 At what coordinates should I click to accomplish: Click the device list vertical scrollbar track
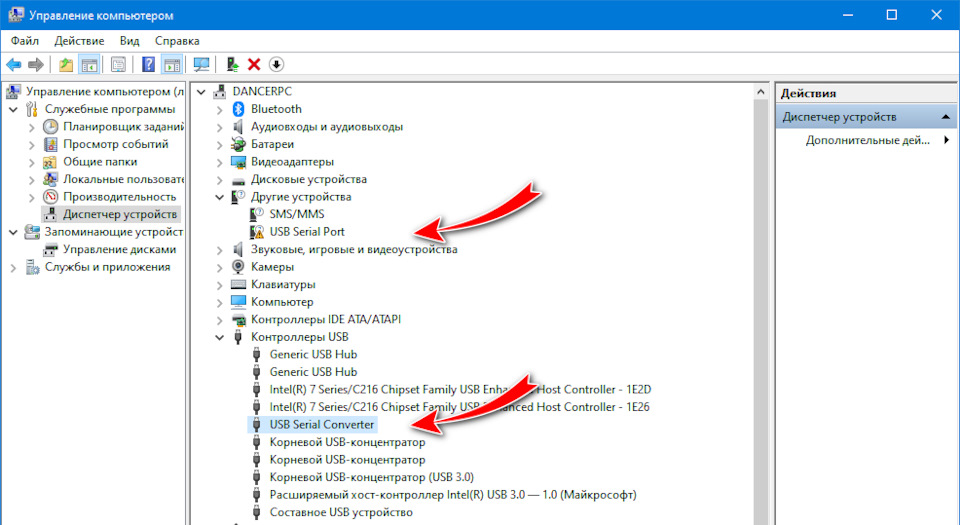point(760,312)
